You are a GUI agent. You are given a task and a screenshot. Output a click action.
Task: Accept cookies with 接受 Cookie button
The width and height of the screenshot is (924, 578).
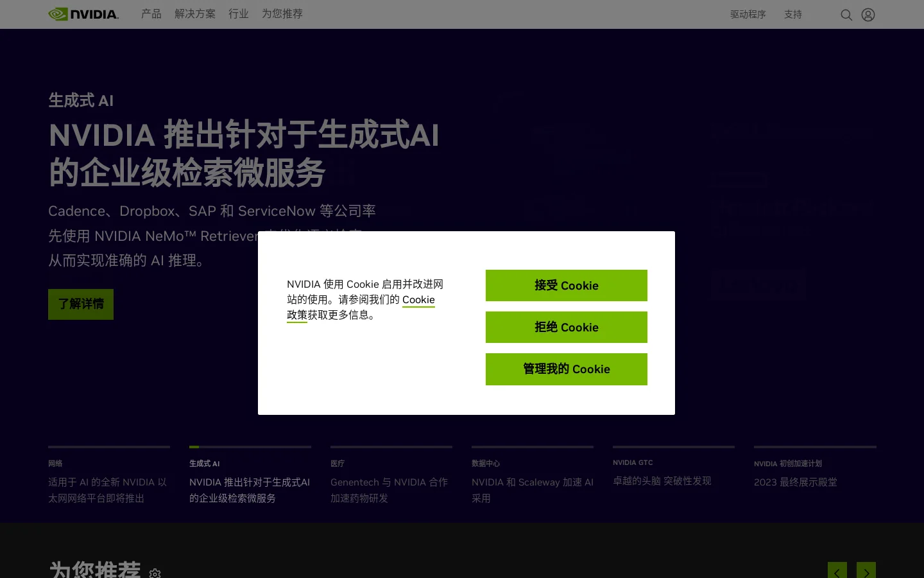[x=567, y=285]
